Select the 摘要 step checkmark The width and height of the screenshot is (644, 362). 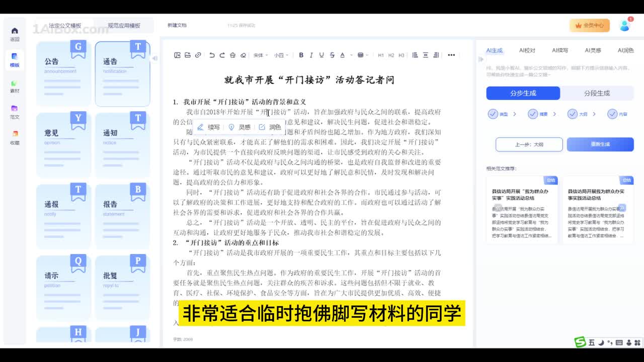tap(533, 114)
